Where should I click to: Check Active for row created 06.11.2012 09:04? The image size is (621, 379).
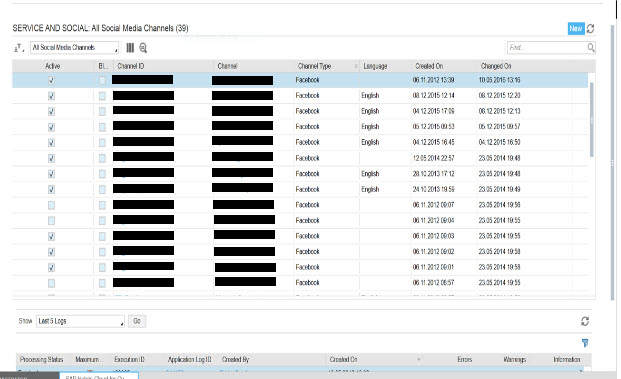51,221
